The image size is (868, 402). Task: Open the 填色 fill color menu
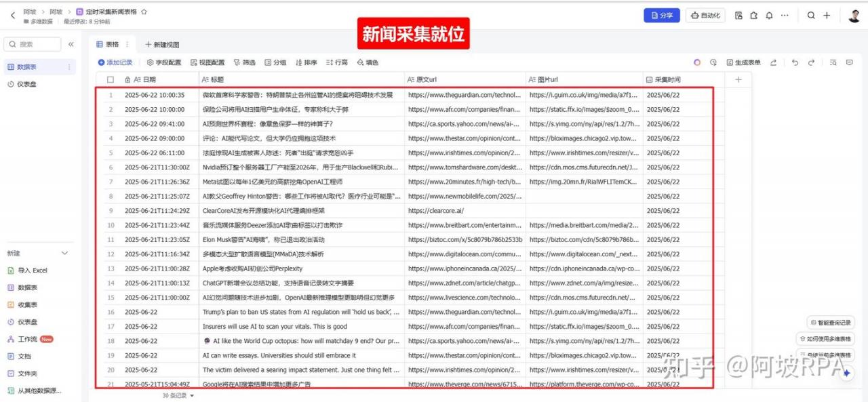tap(368, 62)
